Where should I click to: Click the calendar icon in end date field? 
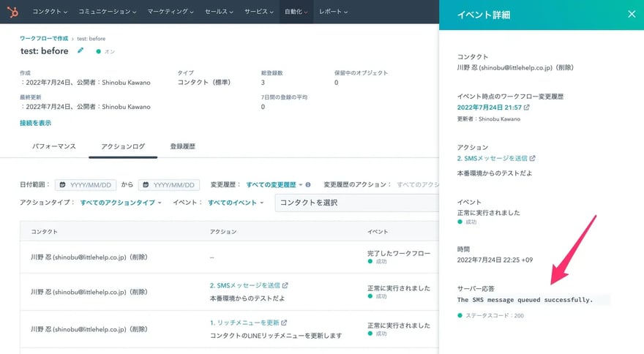coord(144,185)
